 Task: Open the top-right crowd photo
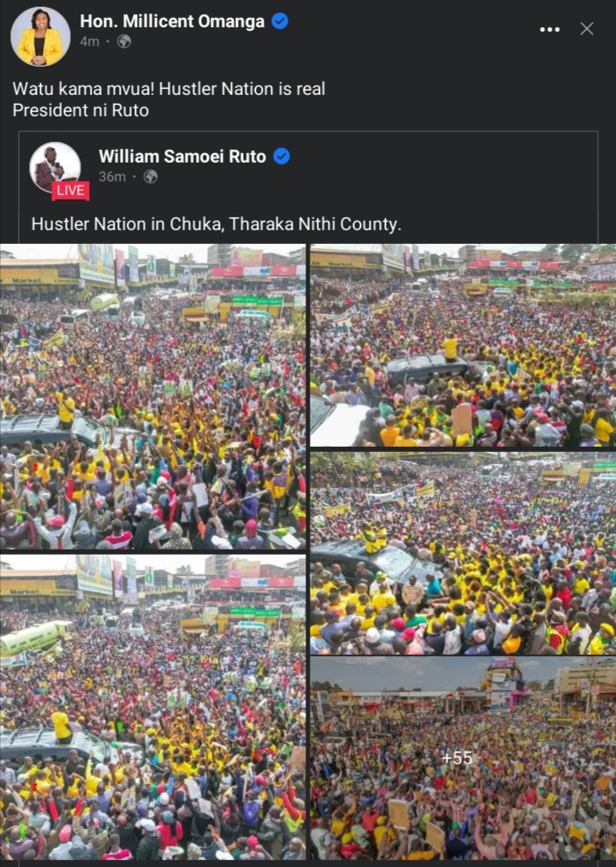464,346
